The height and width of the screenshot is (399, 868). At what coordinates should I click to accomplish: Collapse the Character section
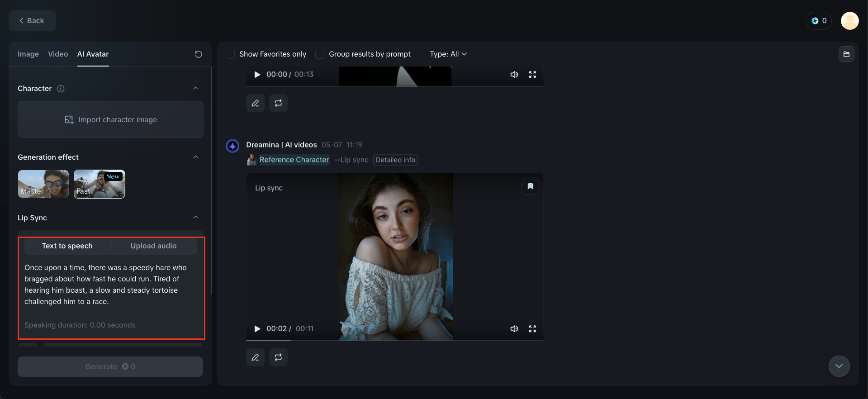click(195, 88)
